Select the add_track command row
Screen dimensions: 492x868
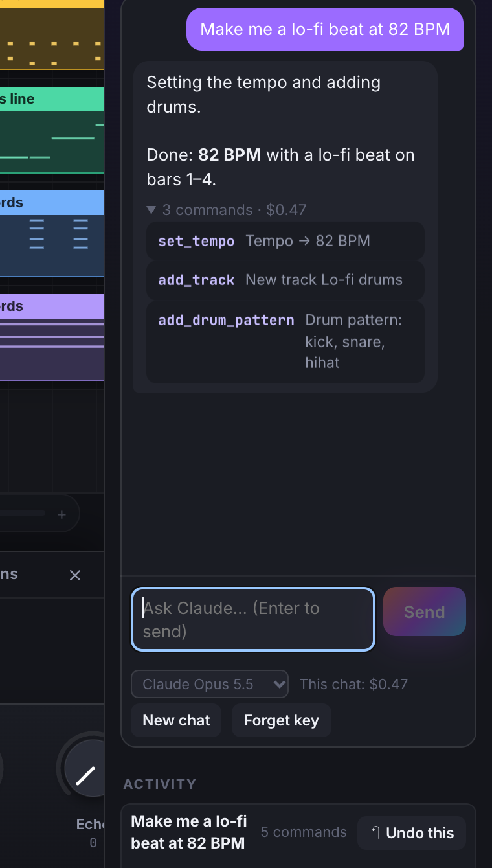[x=285, y=280]
